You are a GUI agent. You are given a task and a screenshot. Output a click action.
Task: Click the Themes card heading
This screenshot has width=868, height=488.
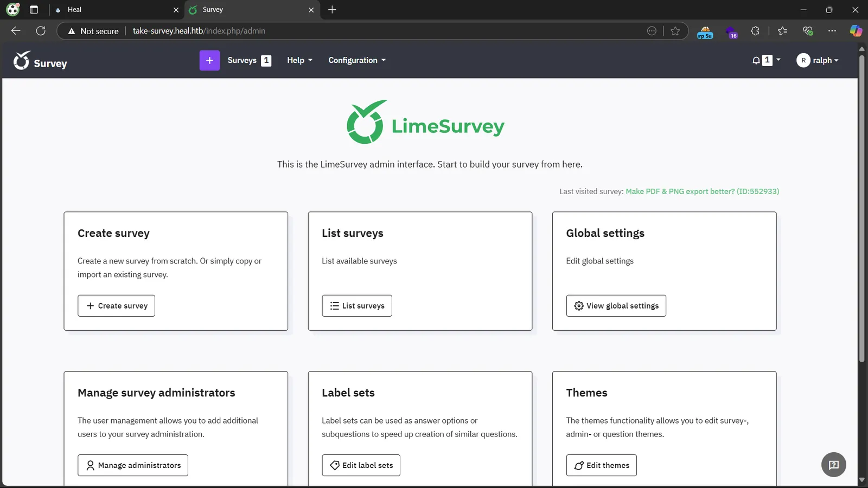click(x=586, y=393)
